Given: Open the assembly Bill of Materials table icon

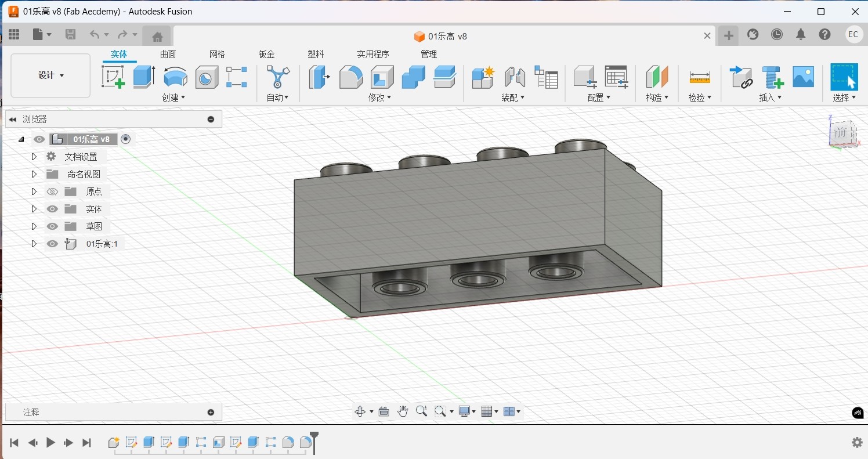Looking at the screenshot, I should click(546, 77).
